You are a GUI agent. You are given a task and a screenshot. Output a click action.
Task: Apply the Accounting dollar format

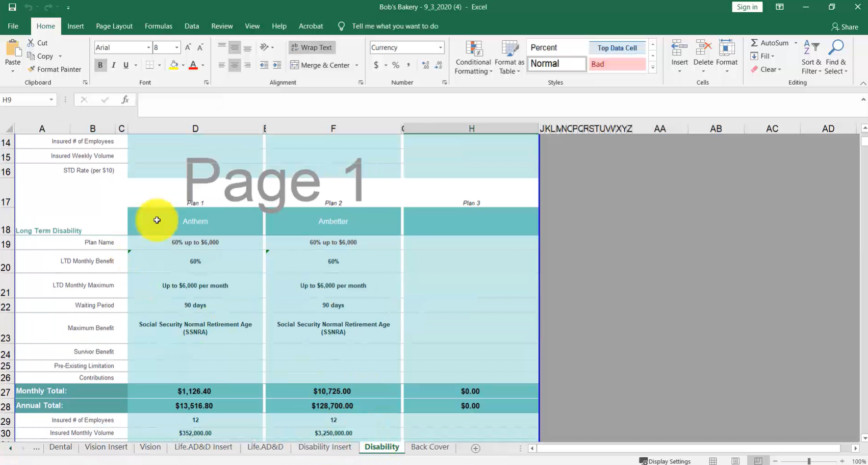(x=376, y=65)
